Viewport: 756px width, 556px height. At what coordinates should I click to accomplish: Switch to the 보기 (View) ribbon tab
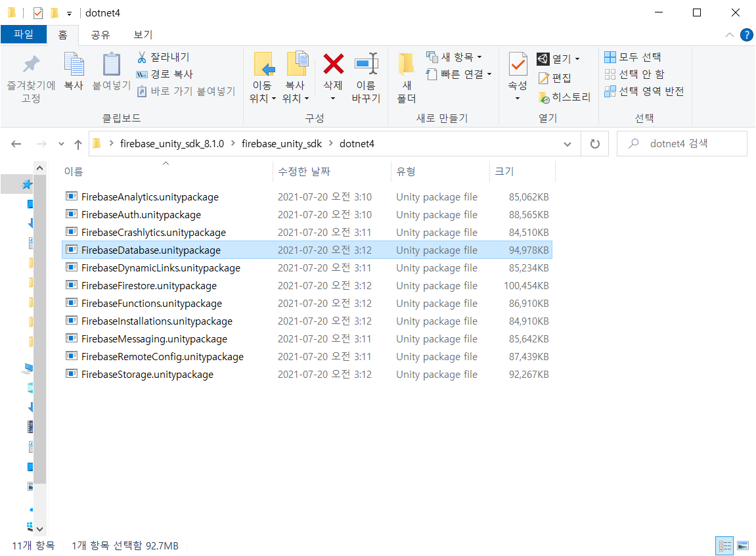(143, 35)
